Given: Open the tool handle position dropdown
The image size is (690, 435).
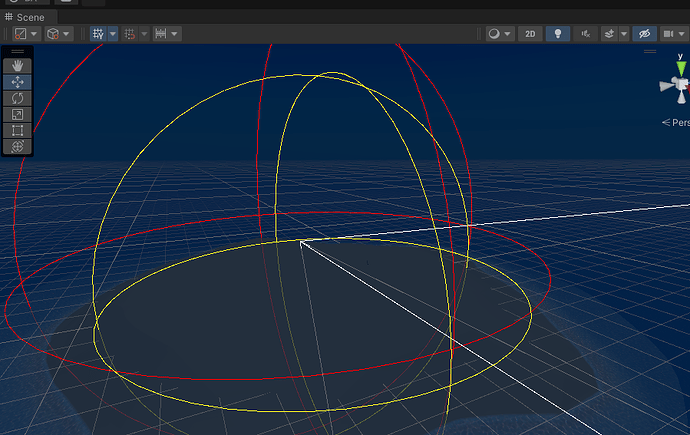Looking at the screenshot, I should tap(26, 34).
